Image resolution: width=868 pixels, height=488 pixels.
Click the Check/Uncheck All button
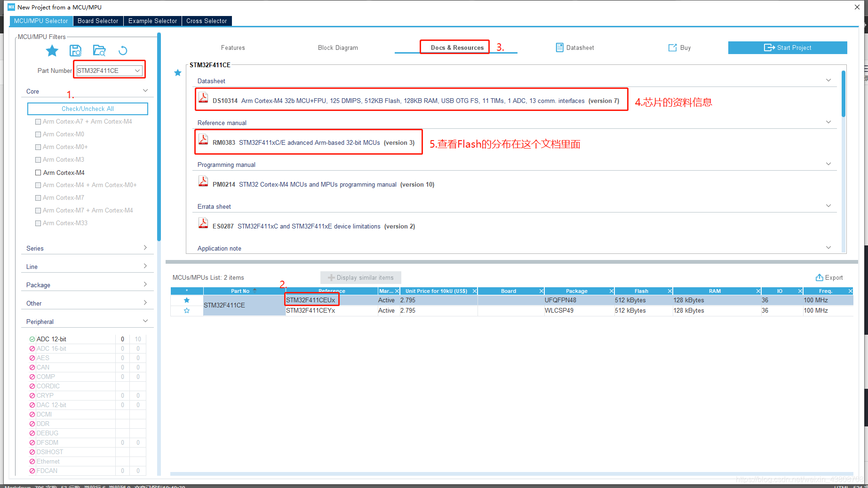point(88,109)
